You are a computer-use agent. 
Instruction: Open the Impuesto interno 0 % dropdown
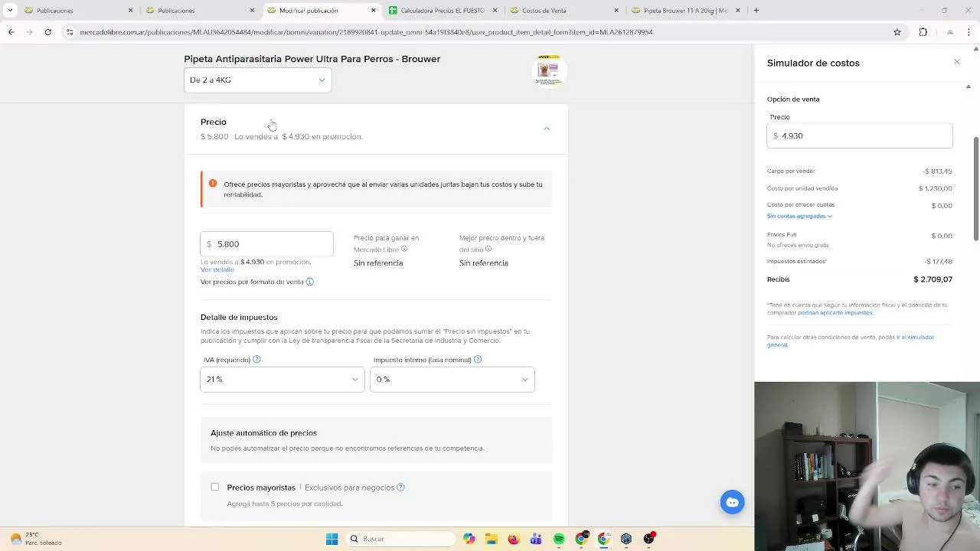(452, 380)
